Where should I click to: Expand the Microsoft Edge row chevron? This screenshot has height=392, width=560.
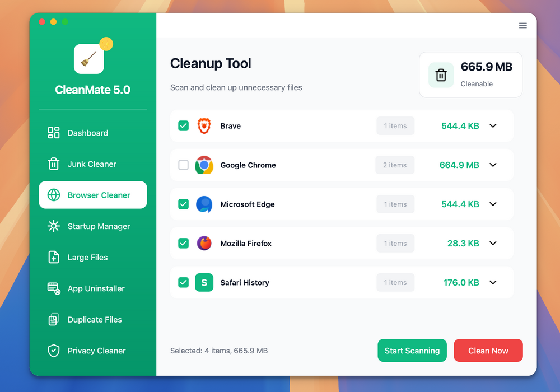(x=493, y=204)
